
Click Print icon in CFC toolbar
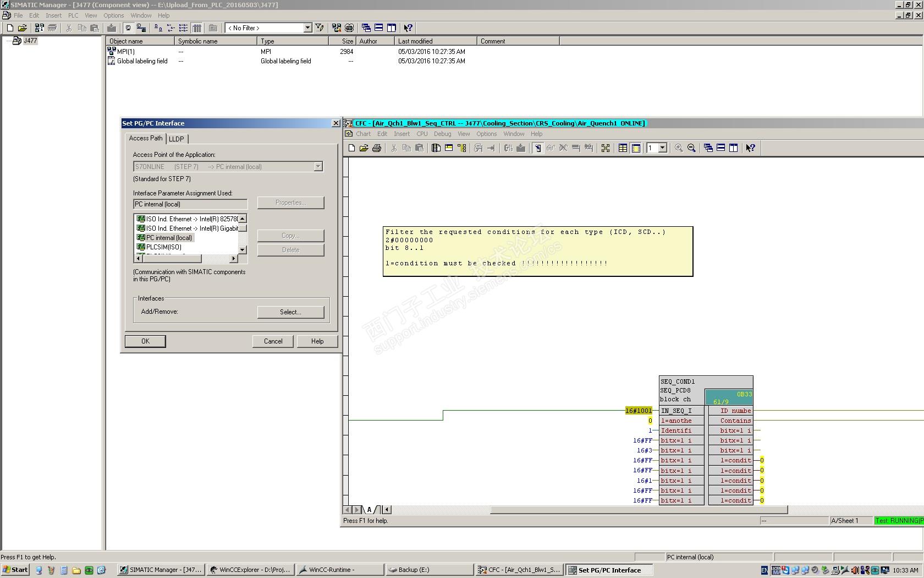377,148
